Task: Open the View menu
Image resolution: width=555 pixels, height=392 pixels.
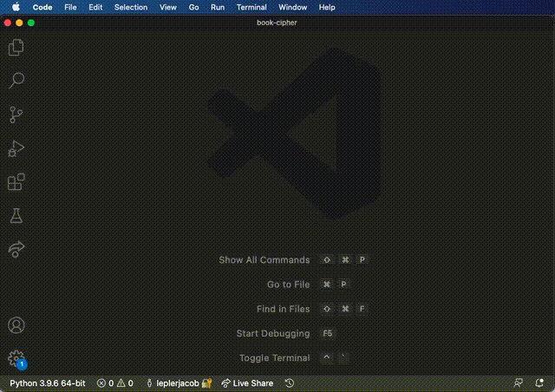Action: tap(168, 8)
